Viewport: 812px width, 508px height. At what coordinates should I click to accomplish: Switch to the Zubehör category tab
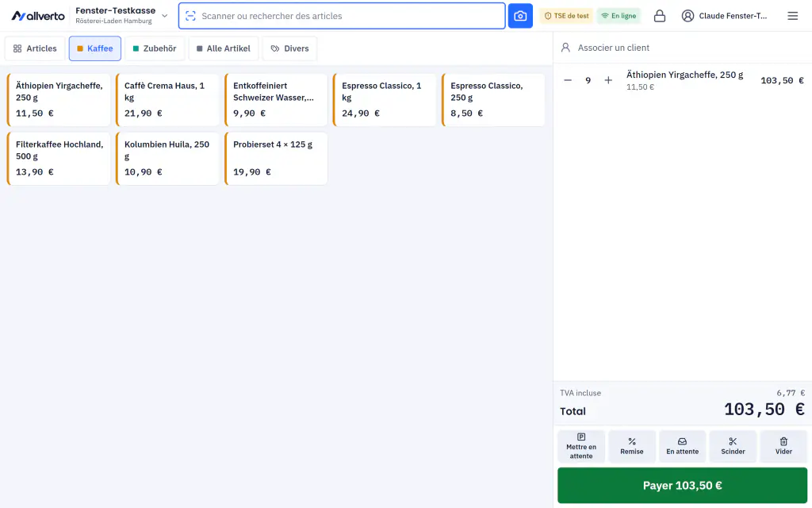coord(155,48)
